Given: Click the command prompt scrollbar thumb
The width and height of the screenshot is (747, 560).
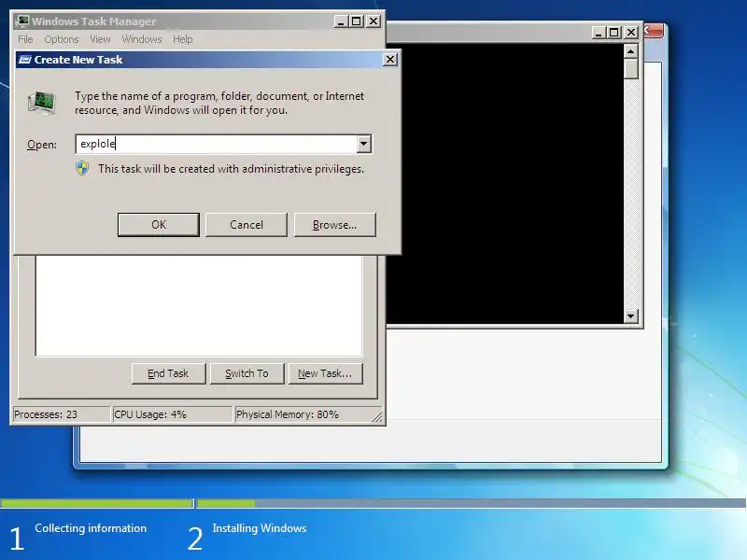Looking at the screenshot, I should point(631,68).
